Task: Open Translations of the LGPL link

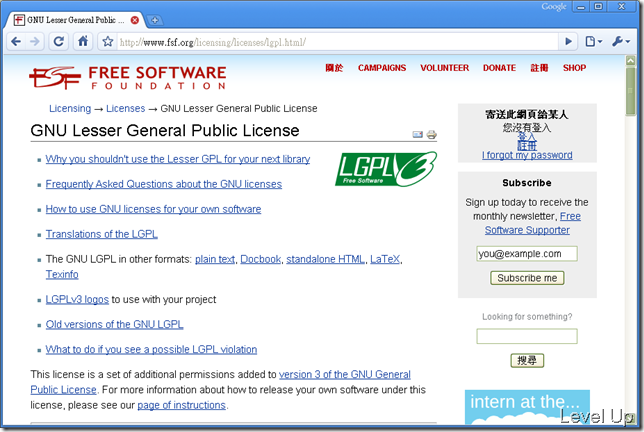Action: 101,234
